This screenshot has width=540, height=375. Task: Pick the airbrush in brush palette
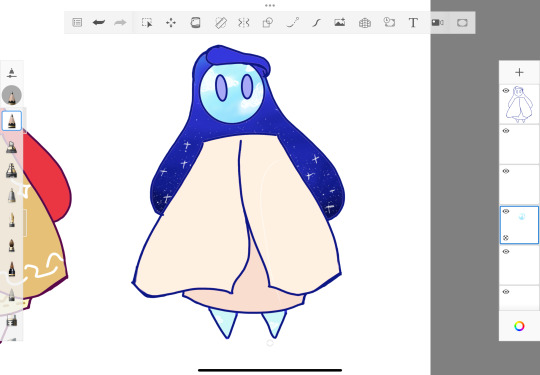coord(12,147)
